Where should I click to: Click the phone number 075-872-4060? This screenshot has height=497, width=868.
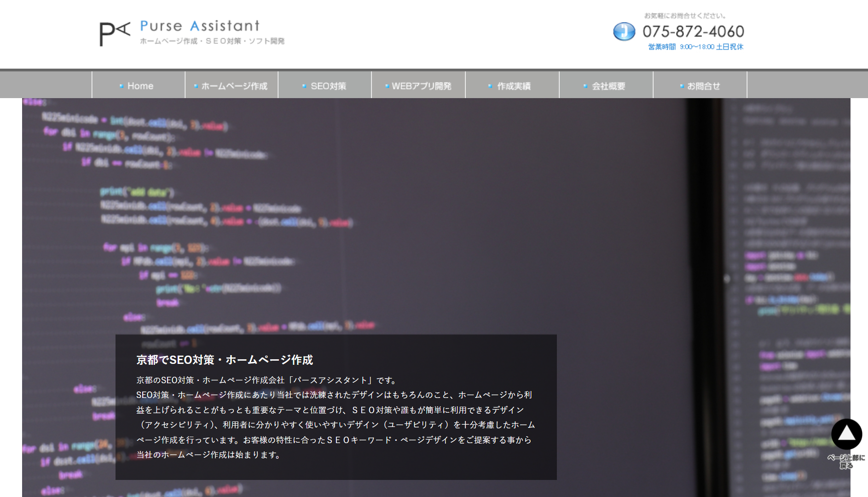(693, 31)
